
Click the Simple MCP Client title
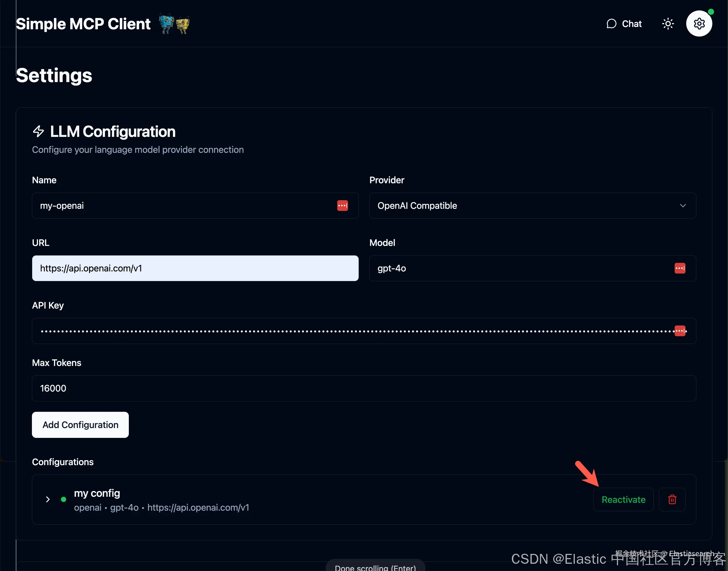[x=83, y=24]
